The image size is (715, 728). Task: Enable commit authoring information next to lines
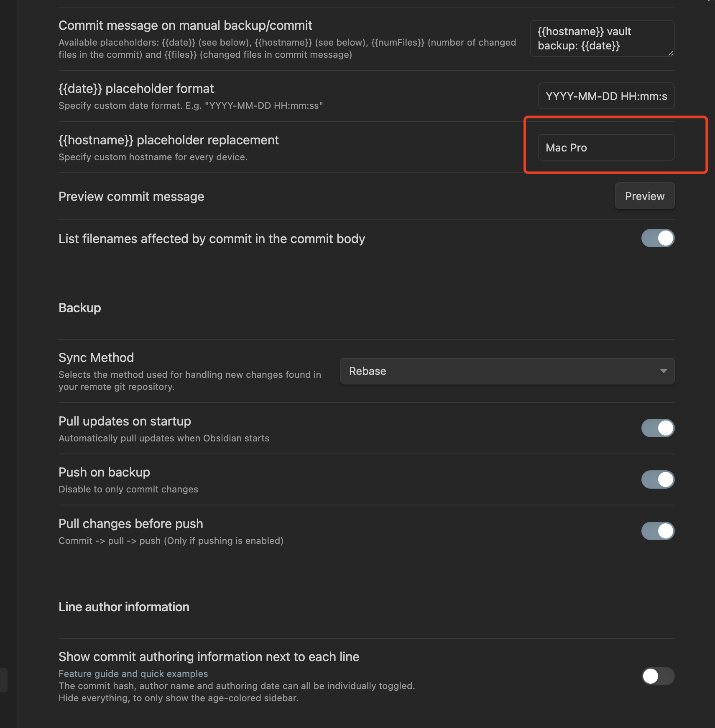(x=658, y=676)
